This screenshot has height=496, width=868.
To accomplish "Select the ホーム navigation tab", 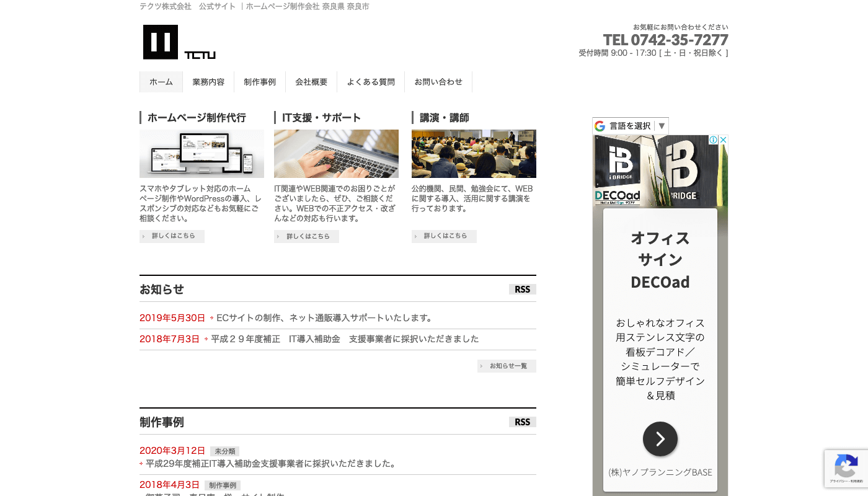I will pyautogui.click(x=161, y=82).
